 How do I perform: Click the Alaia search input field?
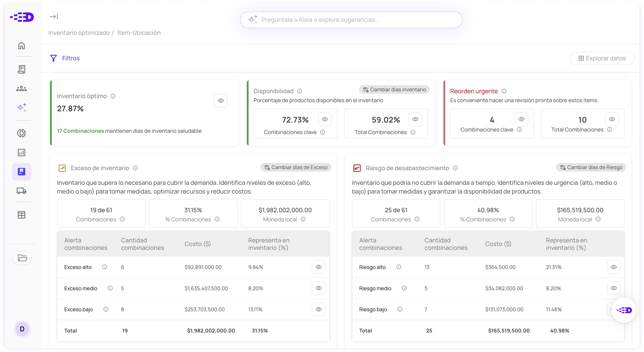coord(351,20)
